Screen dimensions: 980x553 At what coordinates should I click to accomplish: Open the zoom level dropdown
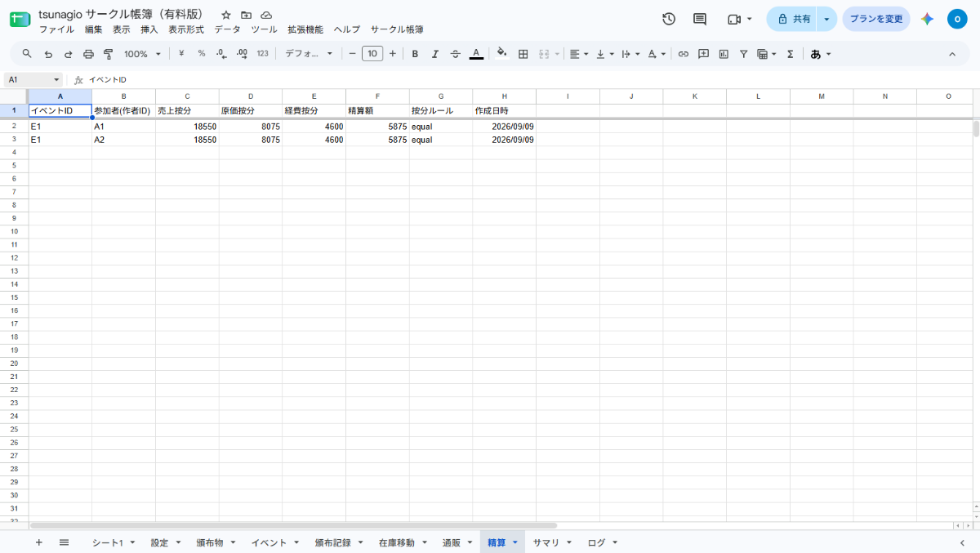point(142,54)
